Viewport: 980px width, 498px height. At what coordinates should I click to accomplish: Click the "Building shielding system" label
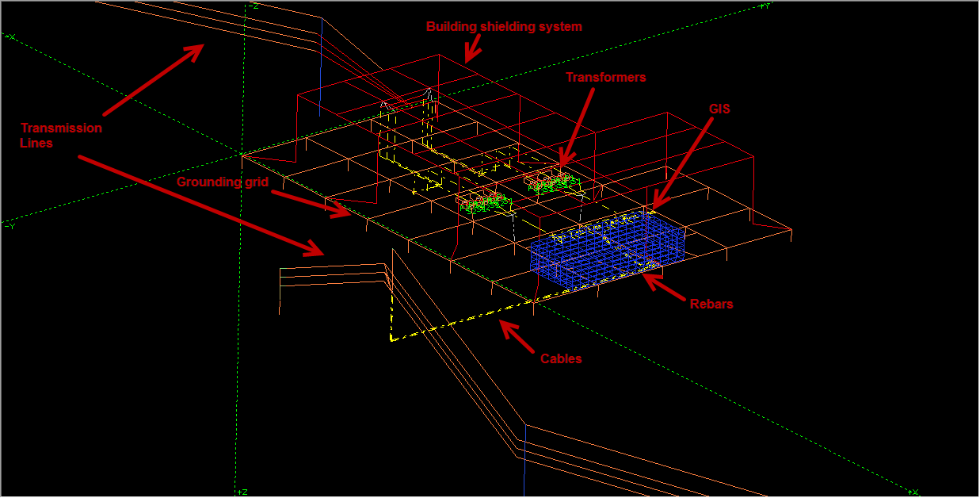504,27
